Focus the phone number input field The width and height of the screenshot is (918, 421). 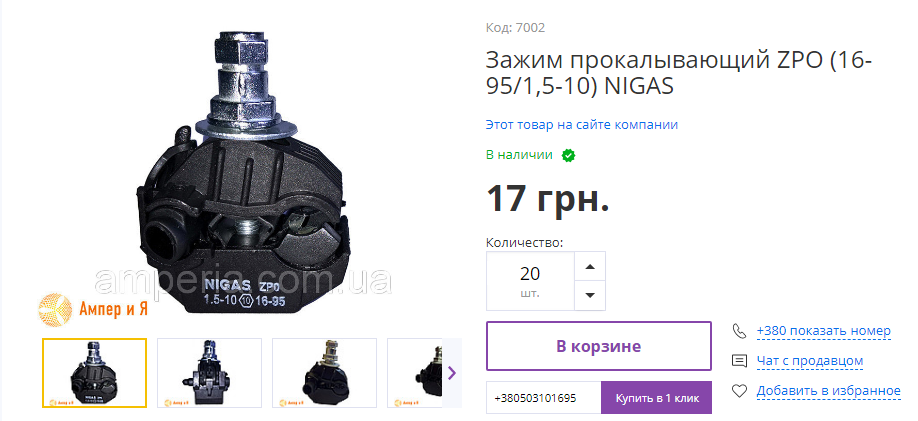tap(543, 398)
